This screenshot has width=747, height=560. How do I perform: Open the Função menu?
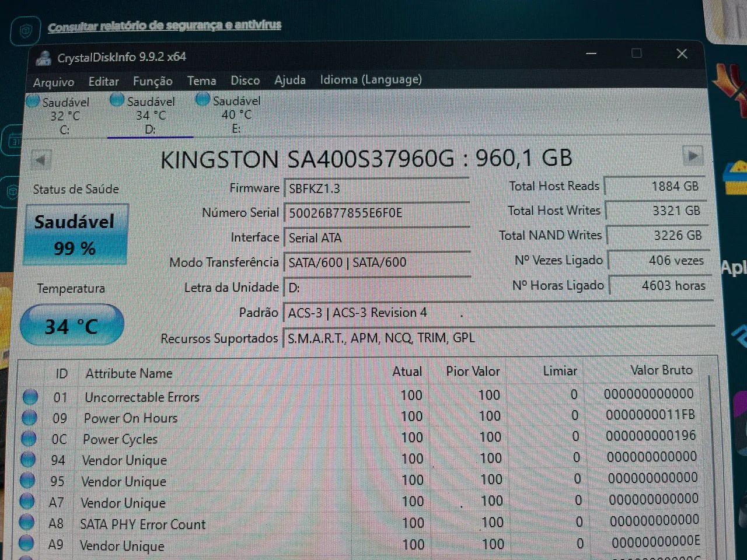[x=152, y=81]
